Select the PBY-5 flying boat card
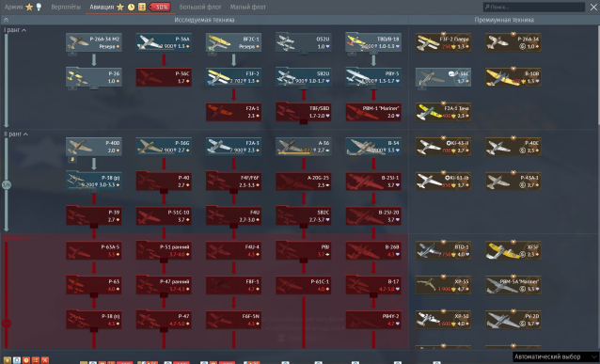600x364 pixels. pyautogui.click(x=373, y=77)
